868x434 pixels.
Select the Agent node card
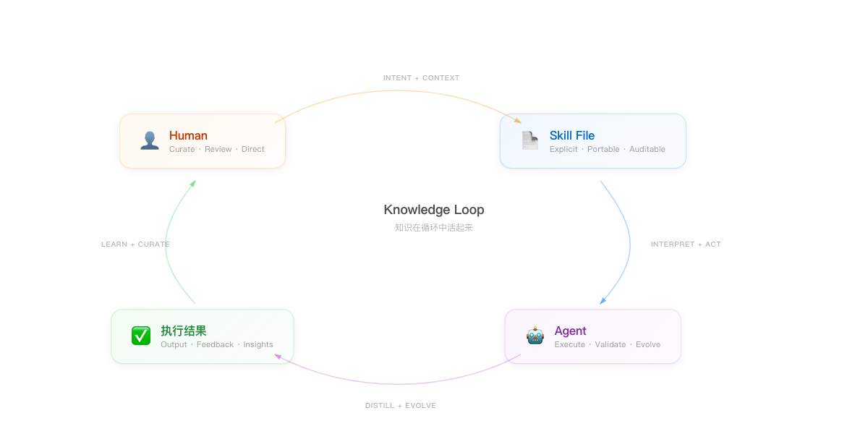[593, 336]
